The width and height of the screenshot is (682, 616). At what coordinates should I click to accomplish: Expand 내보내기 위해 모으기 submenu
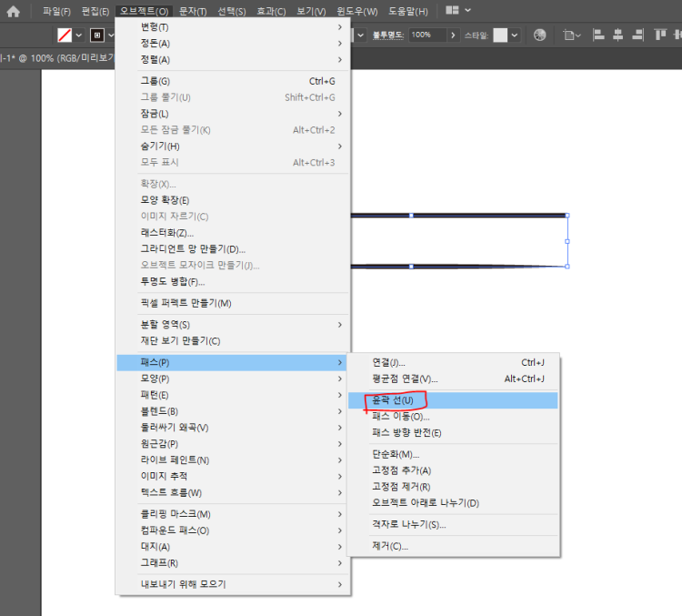coord(233,584)
